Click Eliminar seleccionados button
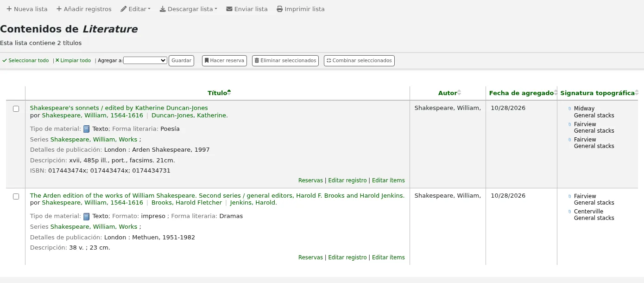The height and width of the screenshot is (283, 644). (285, 60)
